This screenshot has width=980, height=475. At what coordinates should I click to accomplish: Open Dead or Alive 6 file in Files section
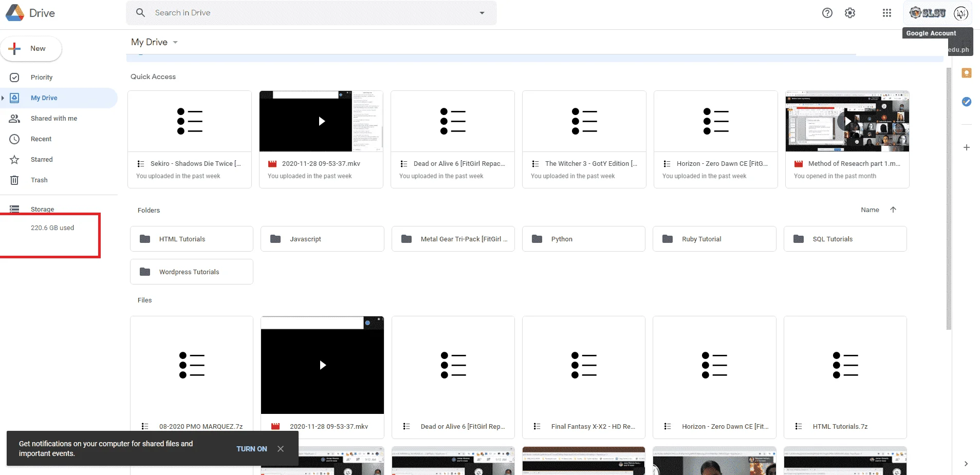coord(453,377)
